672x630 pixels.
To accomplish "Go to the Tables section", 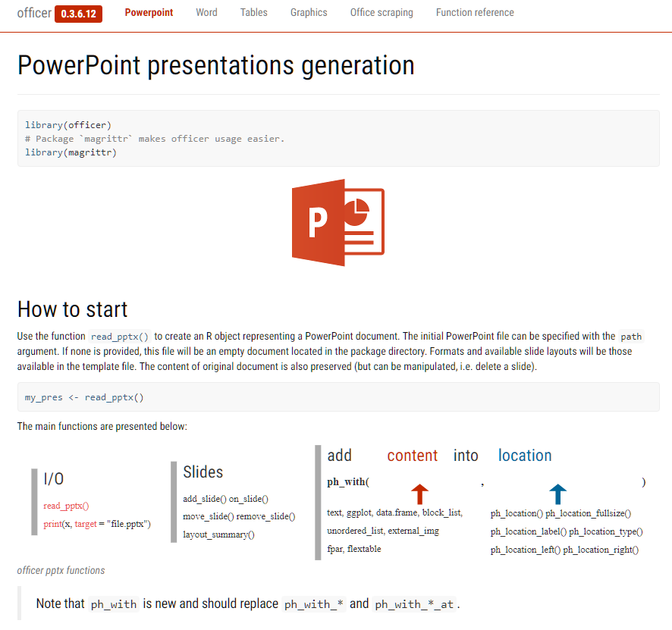I will tap(254, 12).
